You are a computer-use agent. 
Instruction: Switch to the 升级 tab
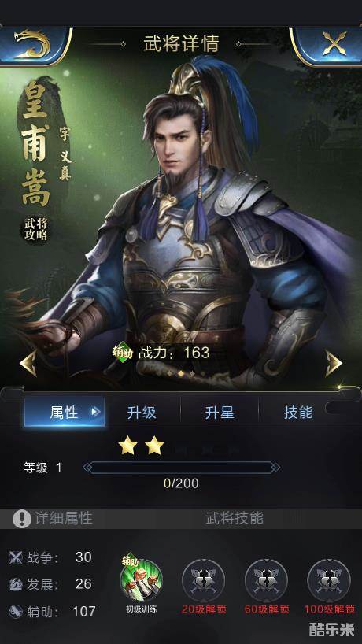(142, 413)
